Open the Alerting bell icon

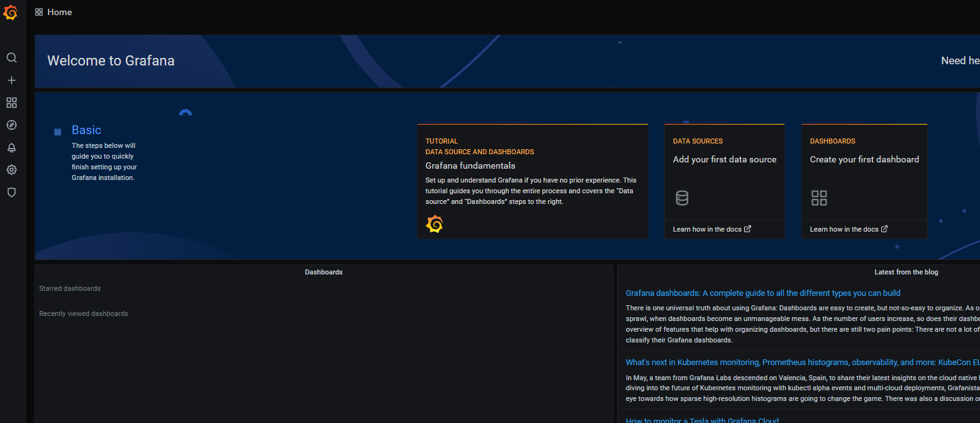coord(11,148)
